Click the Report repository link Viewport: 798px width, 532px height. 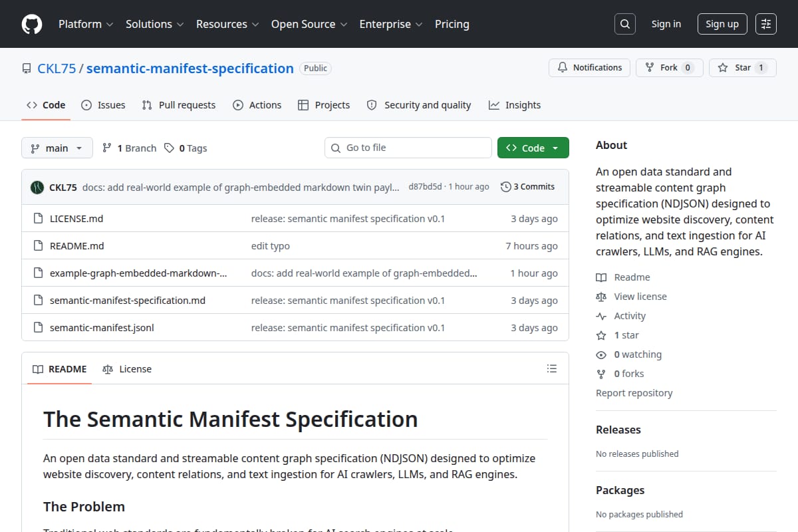pyautogui.click(x=634, y=393)
